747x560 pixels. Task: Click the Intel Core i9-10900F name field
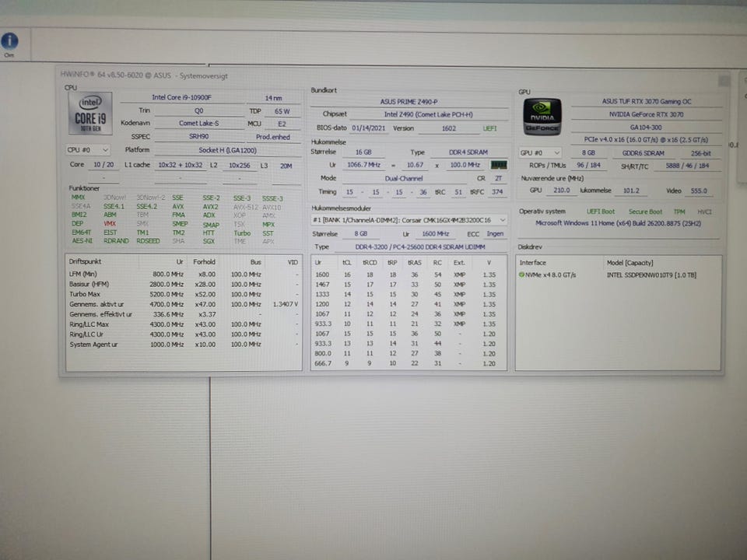pos(181,98)
